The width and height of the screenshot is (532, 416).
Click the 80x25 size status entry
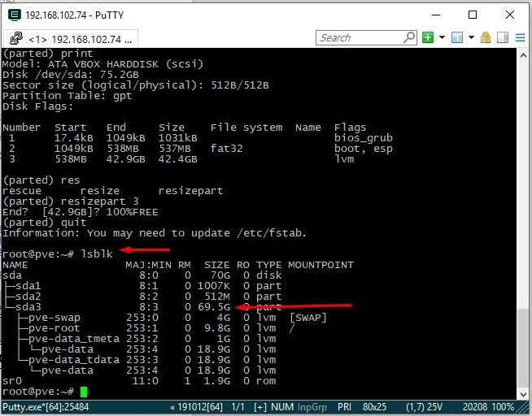click(374, 407)
